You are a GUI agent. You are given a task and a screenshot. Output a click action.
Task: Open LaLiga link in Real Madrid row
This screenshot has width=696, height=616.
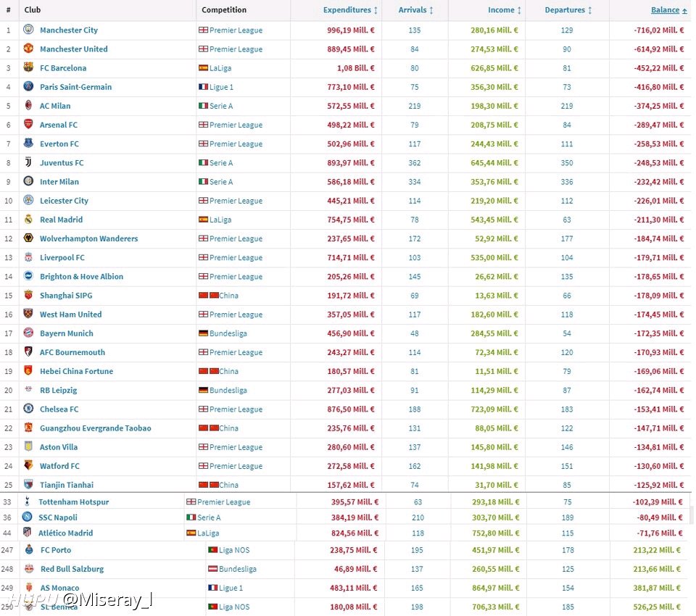point(220,220)
